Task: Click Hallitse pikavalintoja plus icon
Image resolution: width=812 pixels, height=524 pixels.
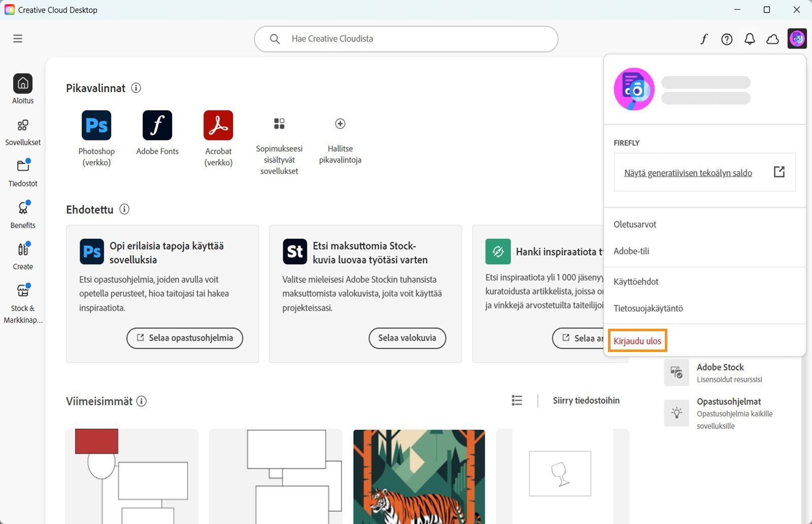Action: pyautogui.click(x=340, y=124)
